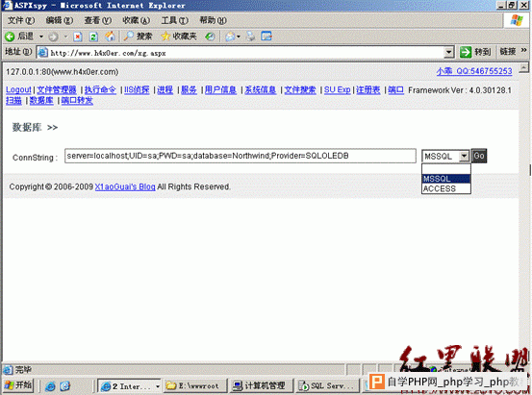Click the SQL Serv... taskbar button
Viewport: 532px width, 395px height.
click(327, 385)
